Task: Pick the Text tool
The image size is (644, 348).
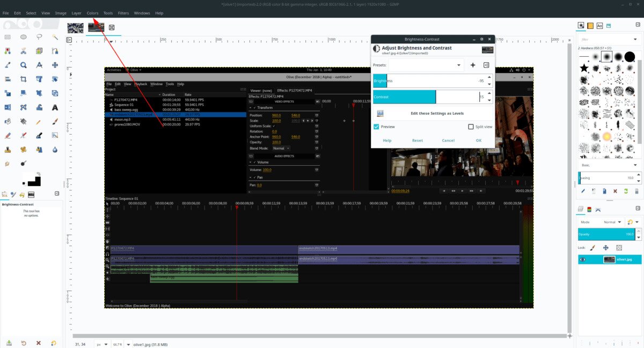Action: 55,108
